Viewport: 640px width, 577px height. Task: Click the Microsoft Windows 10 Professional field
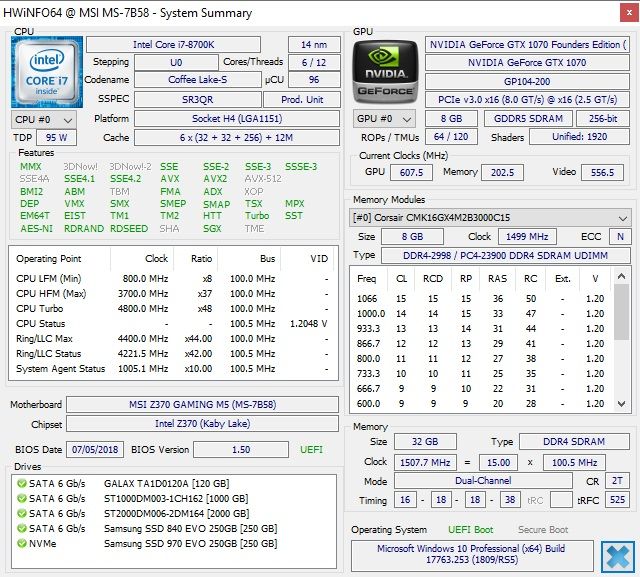click(472, 554)
